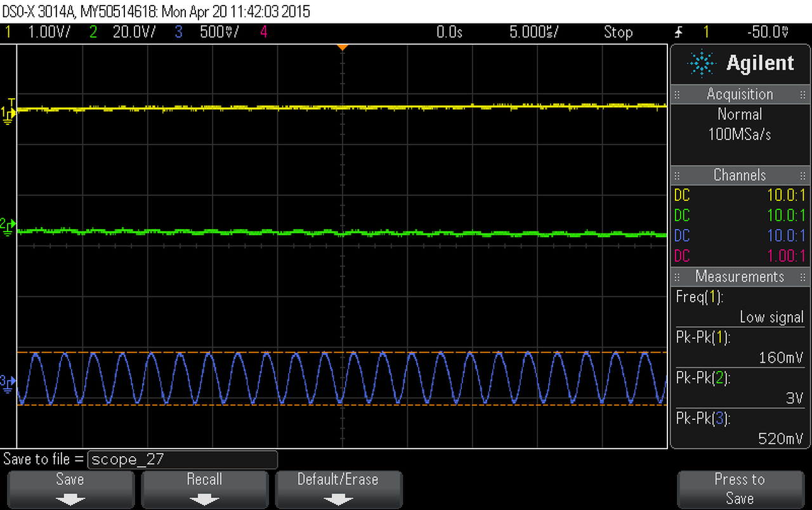Screen dimensions: 812x510
Task: Click the orange trigger time reference marker
Action: pos(343,48)
